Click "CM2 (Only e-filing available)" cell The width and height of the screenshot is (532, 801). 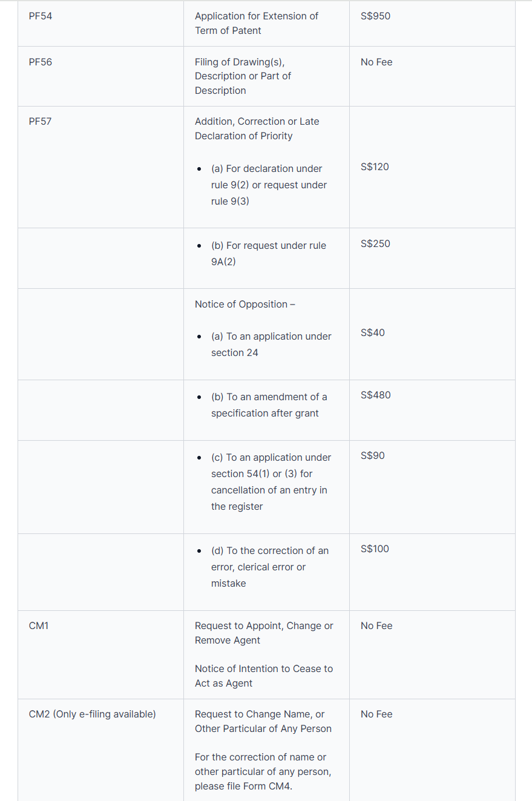[x=92, y=714]
